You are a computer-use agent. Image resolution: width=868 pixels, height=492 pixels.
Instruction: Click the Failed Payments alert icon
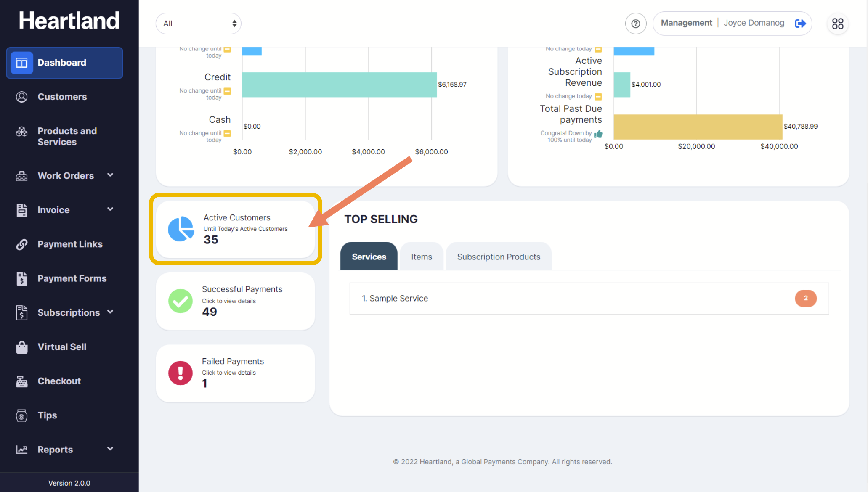coord(181,373)
